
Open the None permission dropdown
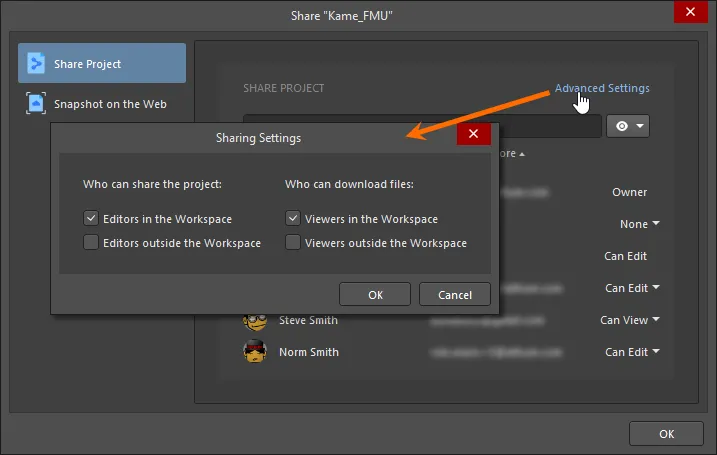pos(639,224)
